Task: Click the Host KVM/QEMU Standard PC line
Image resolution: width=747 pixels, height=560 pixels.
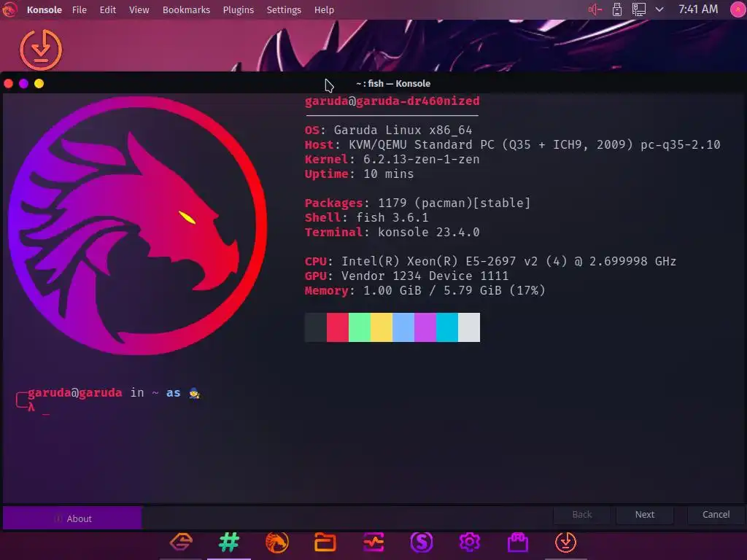Action: pyautogui.click(x=513, y=145)
